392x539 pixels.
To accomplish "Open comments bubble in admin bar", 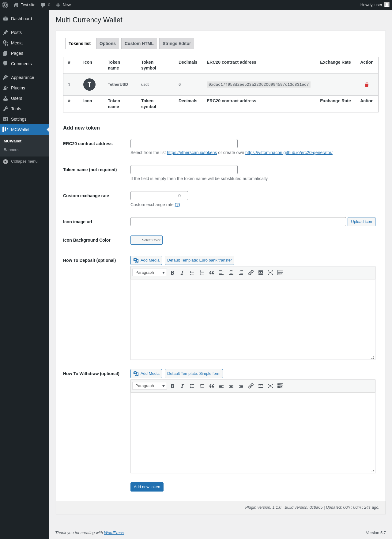I will [45, 5].
